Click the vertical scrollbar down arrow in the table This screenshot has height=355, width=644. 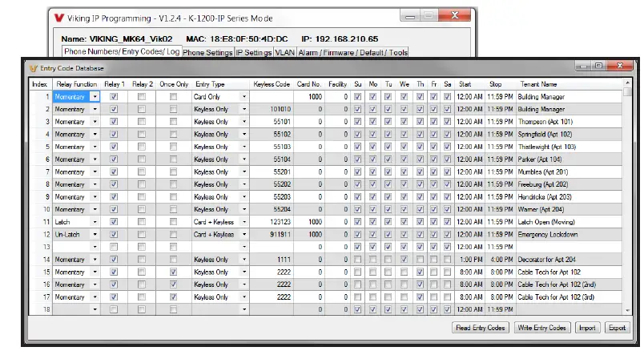tap(626, 311)
